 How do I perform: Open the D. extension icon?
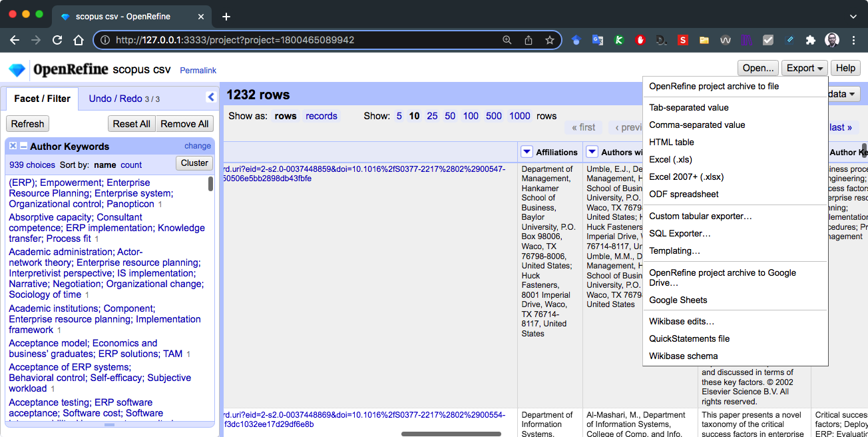(662, 40)
